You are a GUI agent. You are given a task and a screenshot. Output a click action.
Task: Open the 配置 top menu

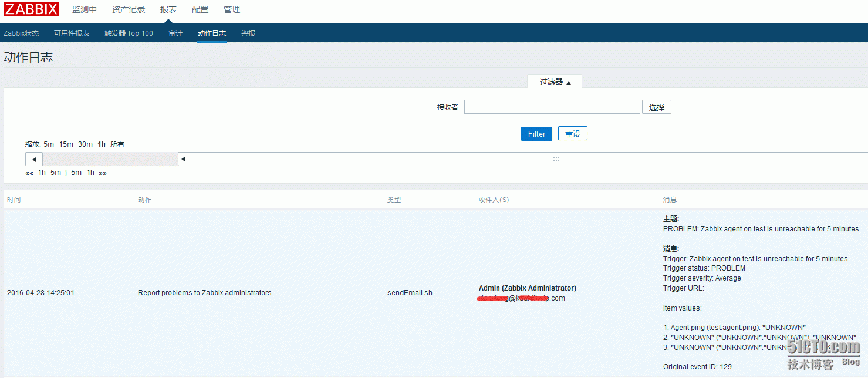[200, 9]
